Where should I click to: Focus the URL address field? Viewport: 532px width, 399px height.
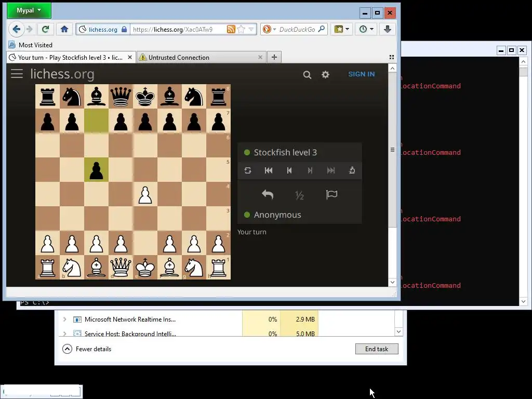pos(178,30)
